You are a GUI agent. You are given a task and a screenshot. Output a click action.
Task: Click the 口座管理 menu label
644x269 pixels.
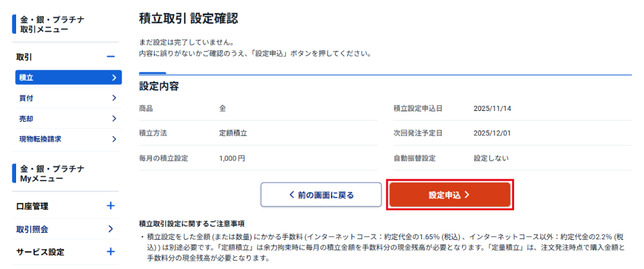pos(32,206)
